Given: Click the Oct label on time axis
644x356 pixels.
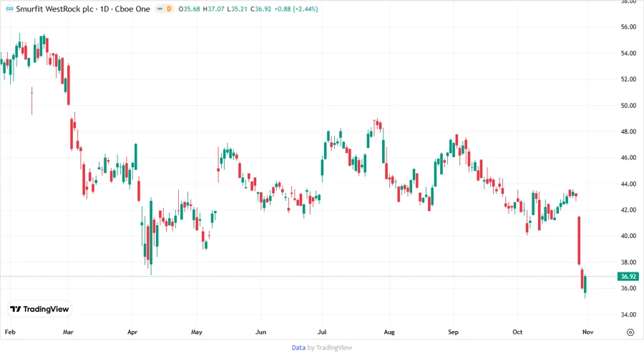Looking at the screenshot, I should click(x=517, y=332).
